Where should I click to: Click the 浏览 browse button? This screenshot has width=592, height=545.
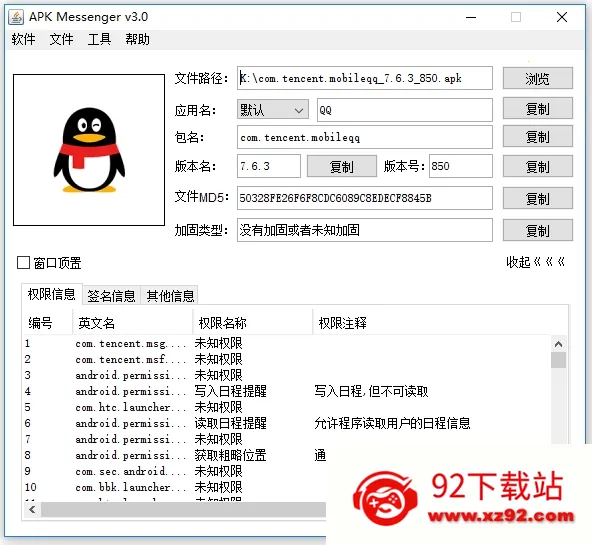click(538, 79)
